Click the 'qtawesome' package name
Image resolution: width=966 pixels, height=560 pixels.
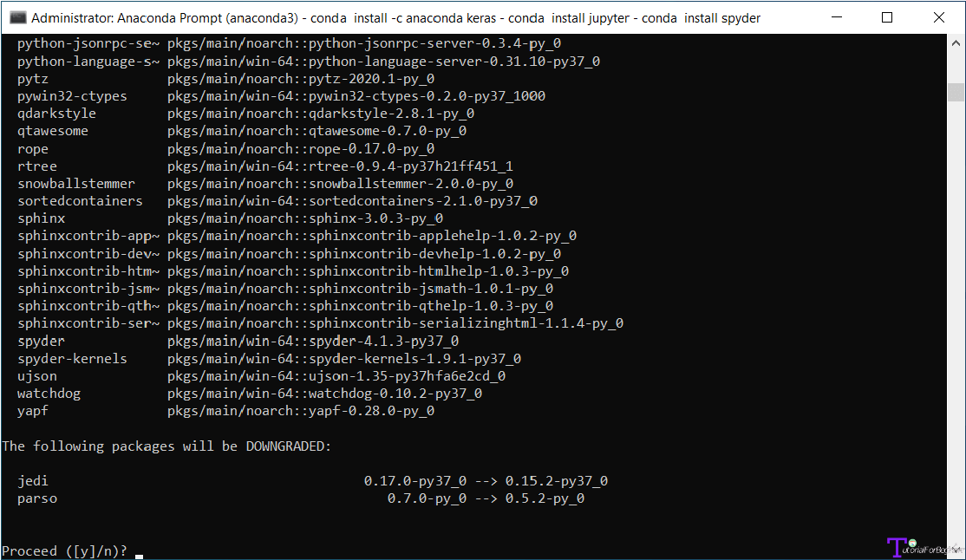(x=52, y=131)
